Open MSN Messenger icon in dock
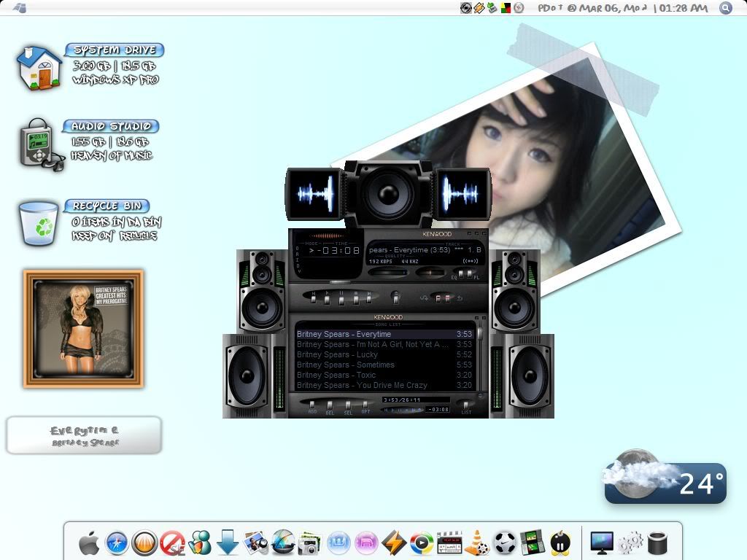The image size is (747, 560). (199, 543)
